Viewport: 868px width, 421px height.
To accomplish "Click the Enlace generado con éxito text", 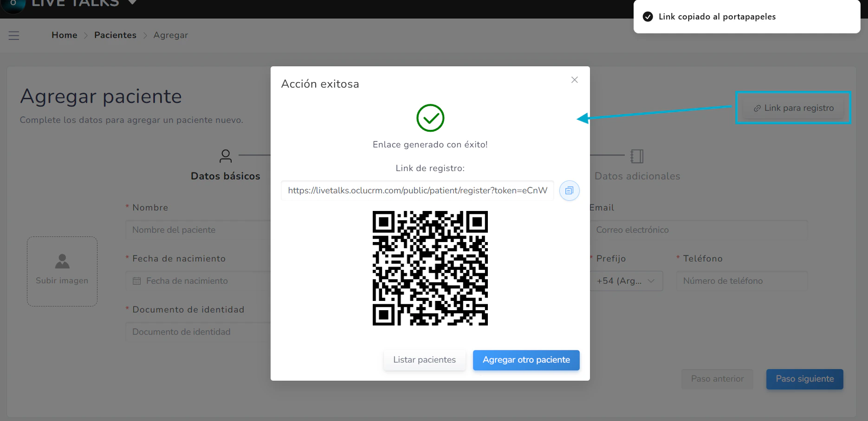I will [x=430, y=145].
